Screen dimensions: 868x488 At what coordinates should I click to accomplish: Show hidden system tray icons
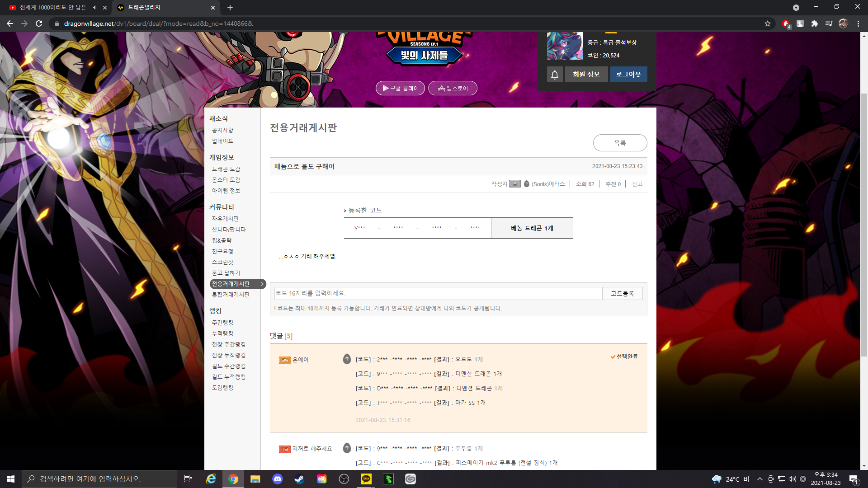coord(760,479)
